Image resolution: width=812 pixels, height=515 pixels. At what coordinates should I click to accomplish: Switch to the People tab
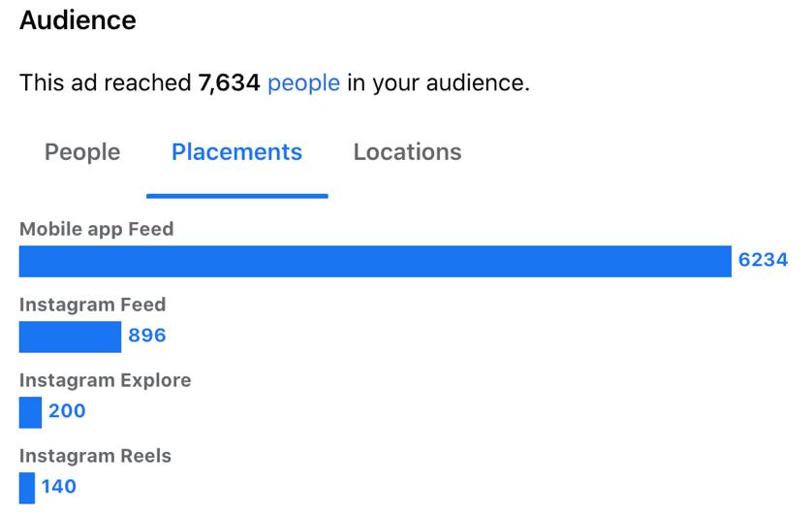point(82,152)
